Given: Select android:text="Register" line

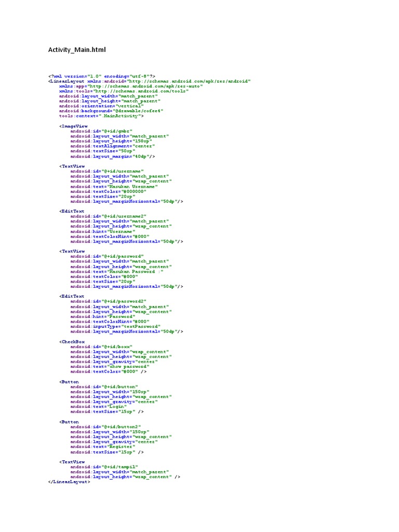Looking at the screenshot, I should point(103,446).
